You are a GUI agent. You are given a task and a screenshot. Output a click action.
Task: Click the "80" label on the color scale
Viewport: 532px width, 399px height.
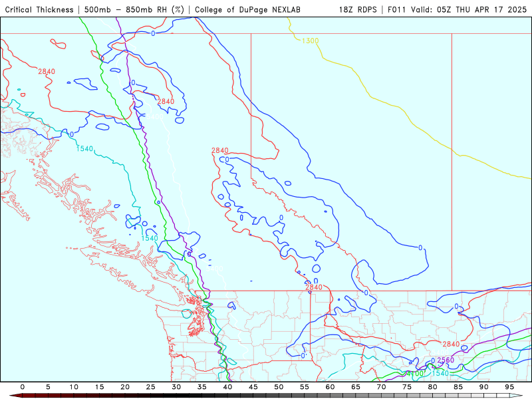[x=433, y=387]
